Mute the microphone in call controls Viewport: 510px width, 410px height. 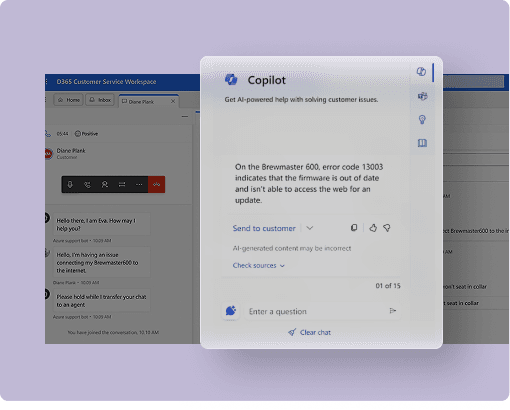coord(70,184)
